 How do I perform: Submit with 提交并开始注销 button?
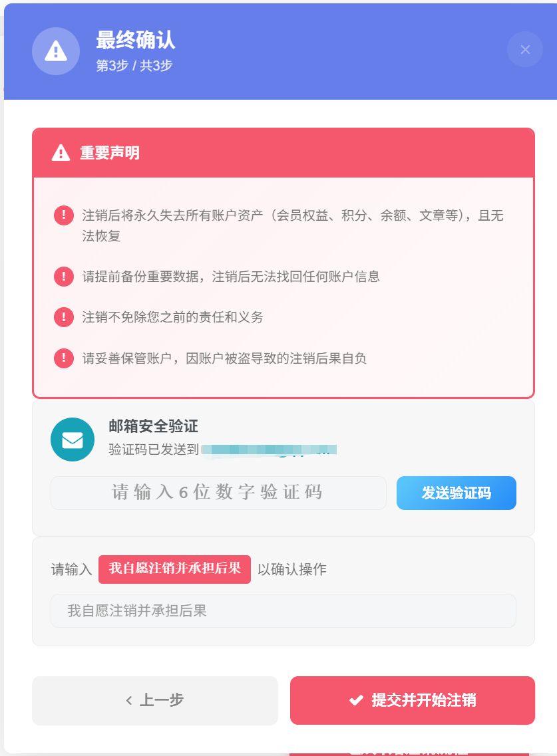(413, 700)
